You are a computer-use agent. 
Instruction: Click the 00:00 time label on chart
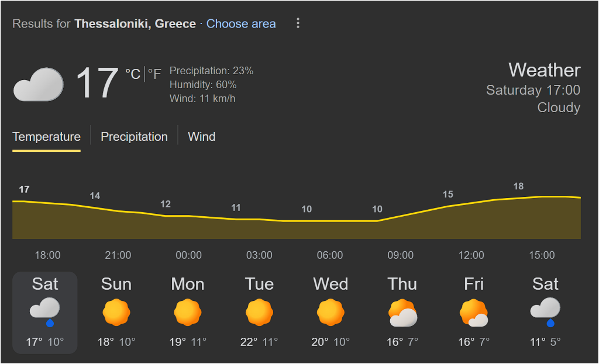pos(188,255)
